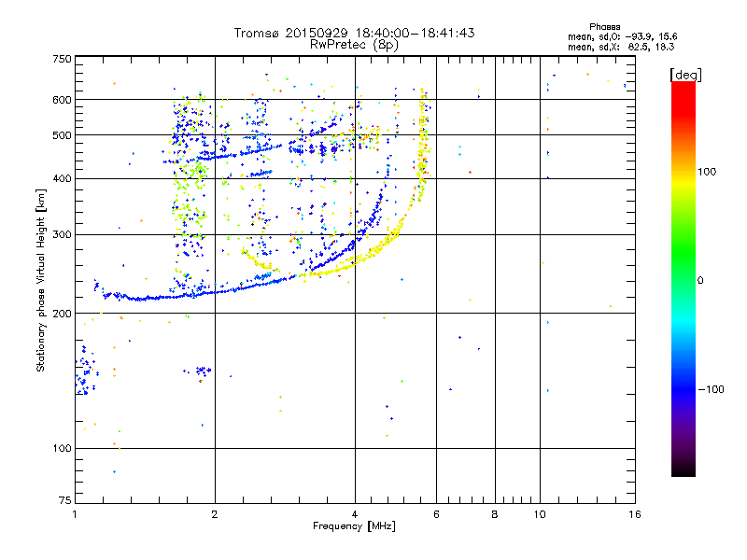Click the y-axis tick label '200'

tap(62, 314)
